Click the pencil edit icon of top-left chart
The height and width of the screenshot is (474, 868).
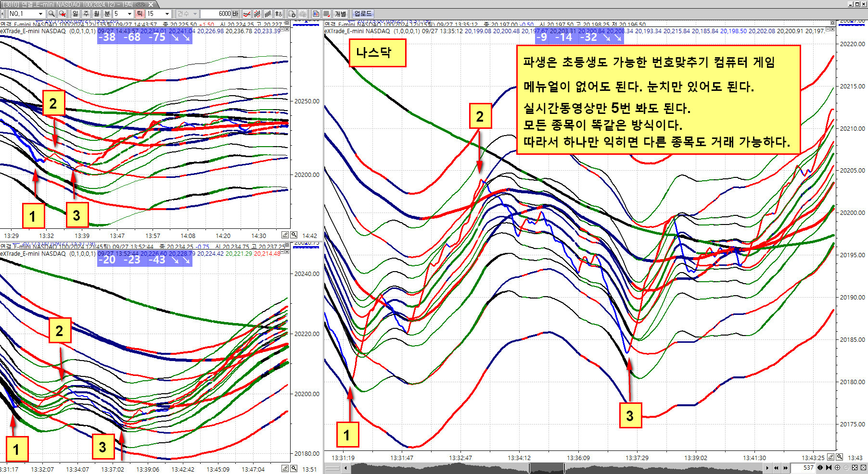(x=285, y=235)
